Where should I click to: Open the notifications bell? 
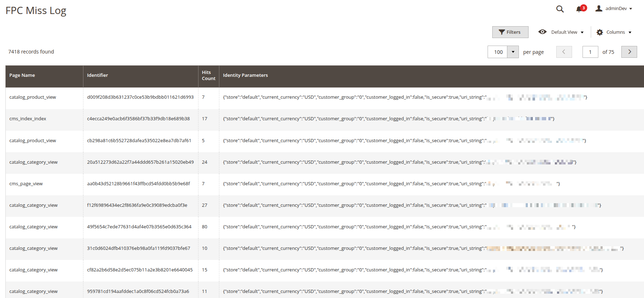(581, 9)
